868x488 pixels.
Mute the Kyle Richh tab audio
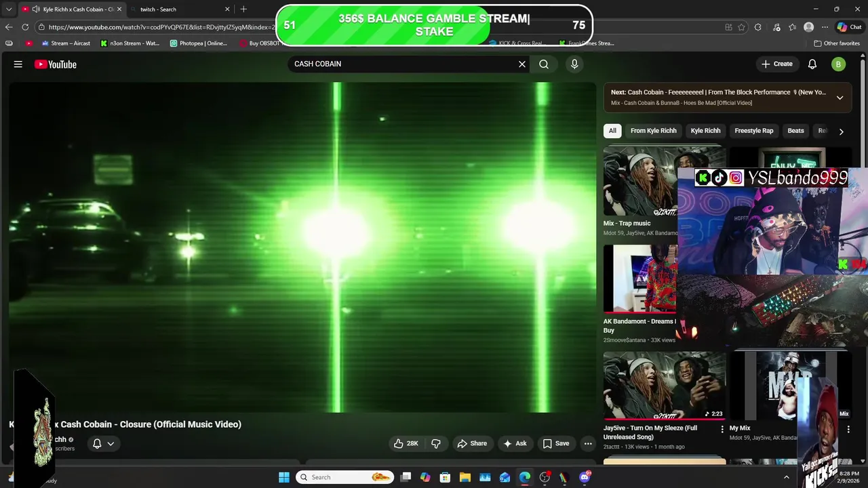click(35, 9)
